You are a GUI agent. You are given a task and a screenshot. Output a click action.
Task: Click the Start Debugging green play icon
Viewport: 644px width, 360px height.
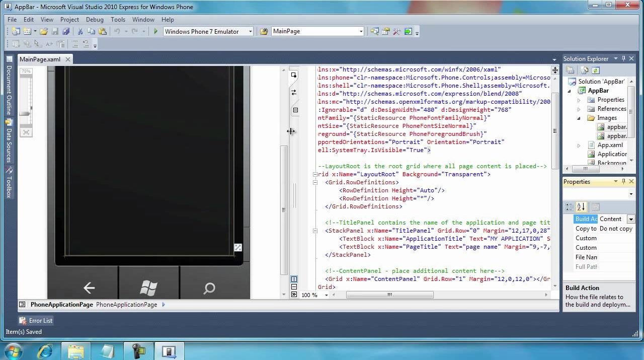(156, 31)
